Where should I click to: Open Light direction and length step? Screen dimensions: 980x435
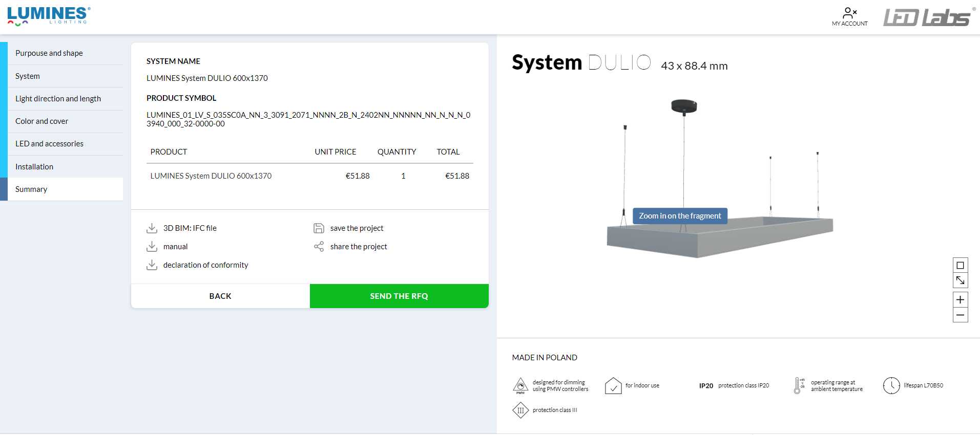pyautogui.click(x=66, y=99)
